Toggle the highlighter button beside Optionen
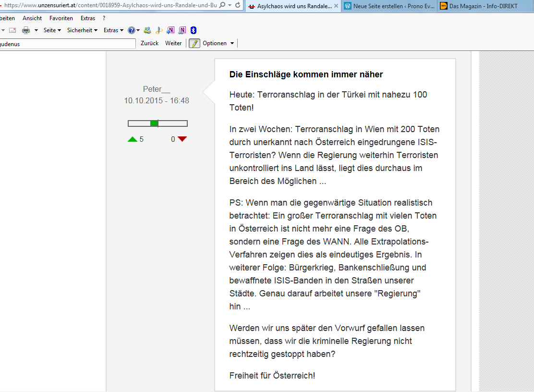This screenshot has height=392, width=534. pyautogui.click(x=194, y=43)
